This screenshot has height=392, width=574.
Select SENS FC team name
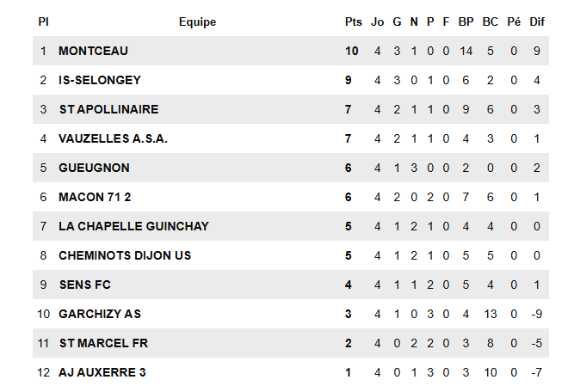(84, 285)
